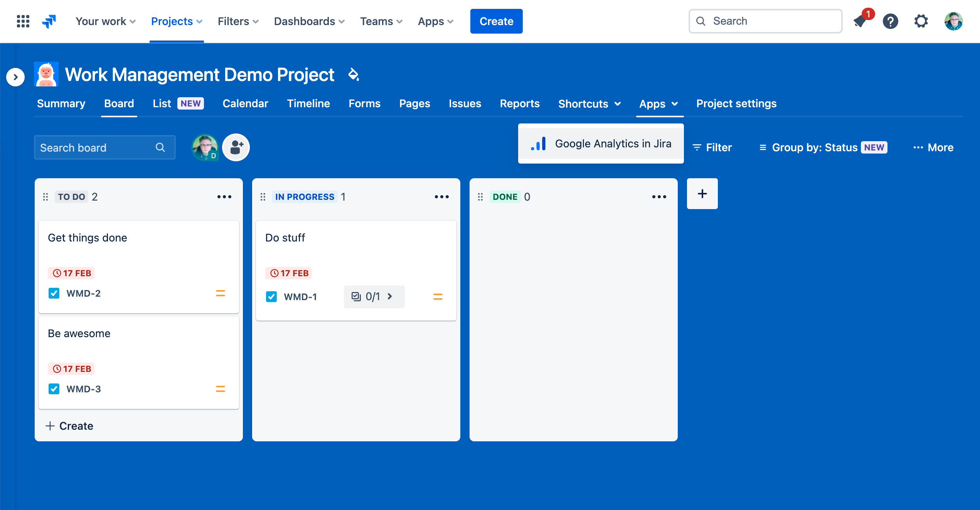
Task: Add a new column with the plus icon
Action: (x=702, y=194)
